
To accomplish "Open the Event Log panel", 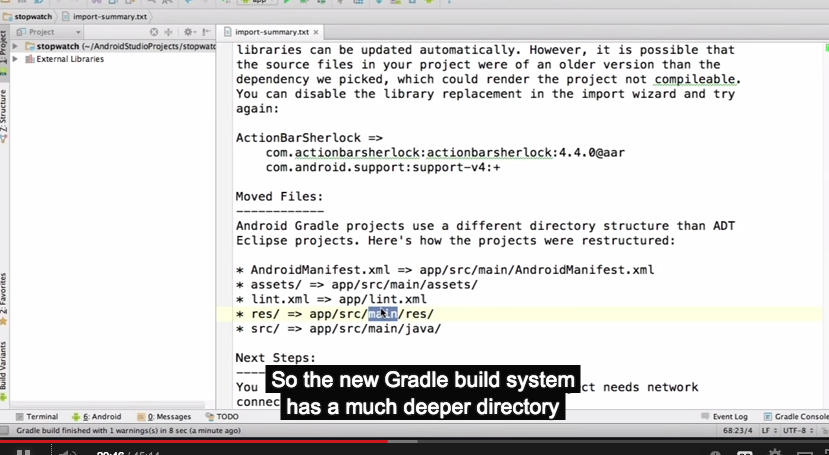I will click(x=724, y=416).
